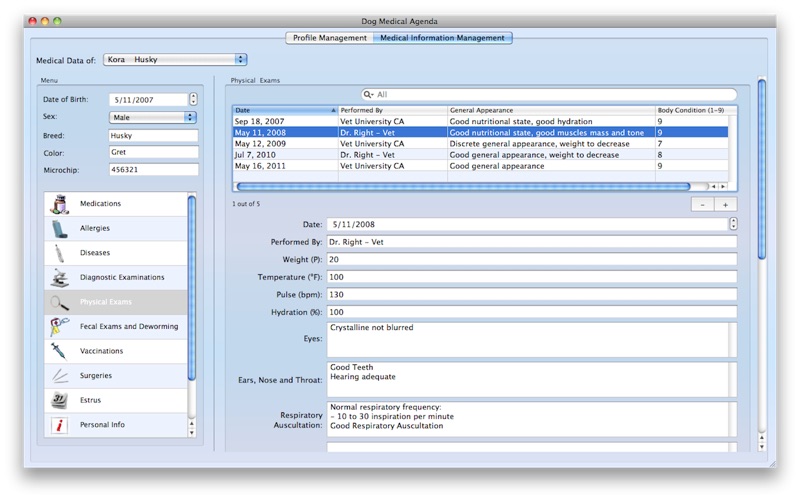Click the exam Date field 5/11/2008
Image resolution: width=800 pixels, height=500 pixels.
[x=528, y=224]
